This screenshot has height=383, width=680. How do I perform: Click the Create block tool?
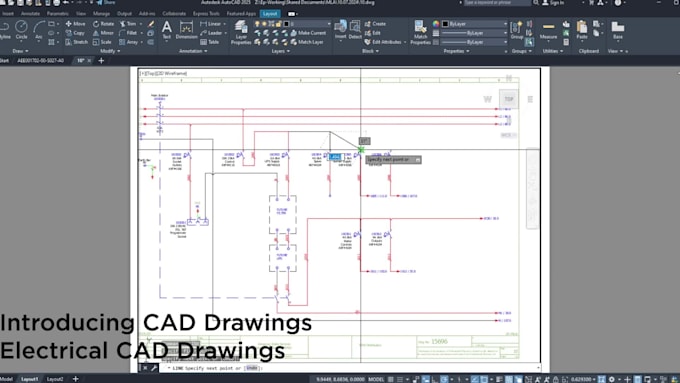coord(375,24)
